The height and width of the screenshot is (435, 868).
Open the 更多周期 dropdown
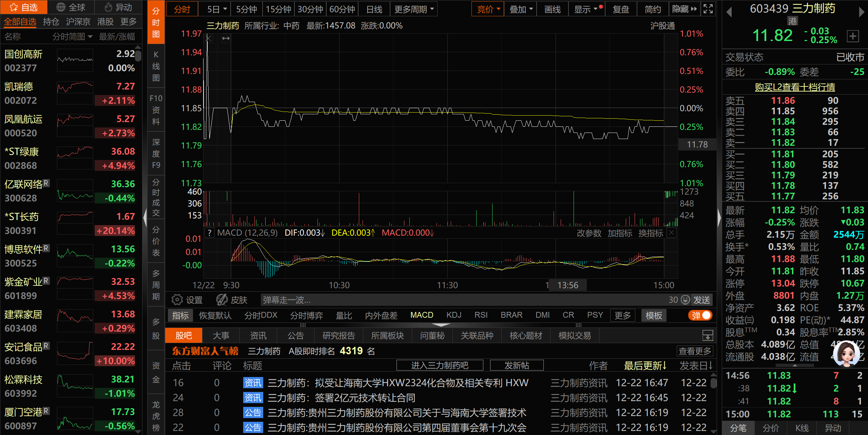(413, 9)
